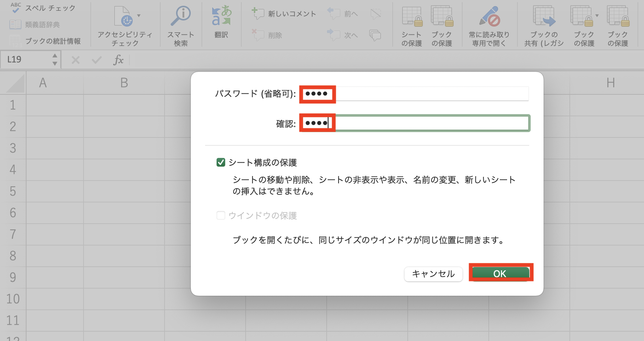
Task: Click the name box up stepper arrow
Action: (55, 56)
